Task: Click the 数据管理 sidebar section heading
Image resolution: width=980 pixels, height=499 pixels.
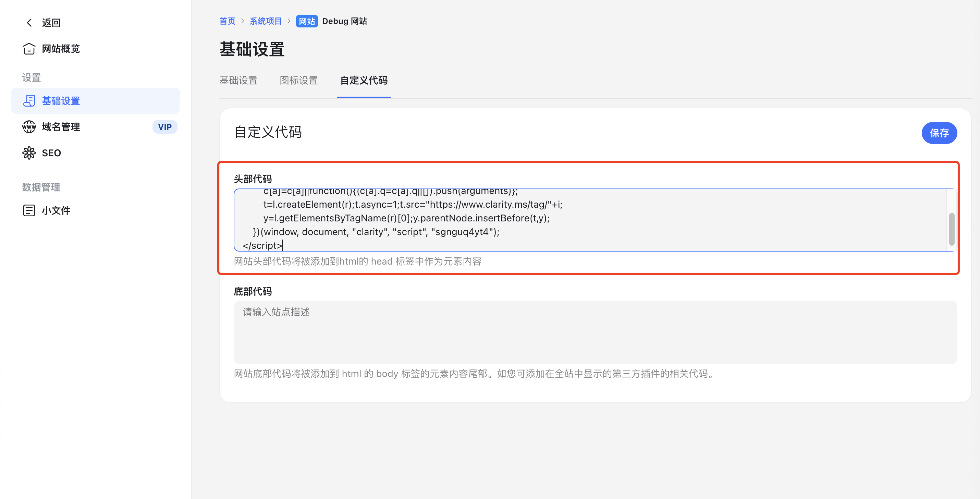Action: click(41, 187)
